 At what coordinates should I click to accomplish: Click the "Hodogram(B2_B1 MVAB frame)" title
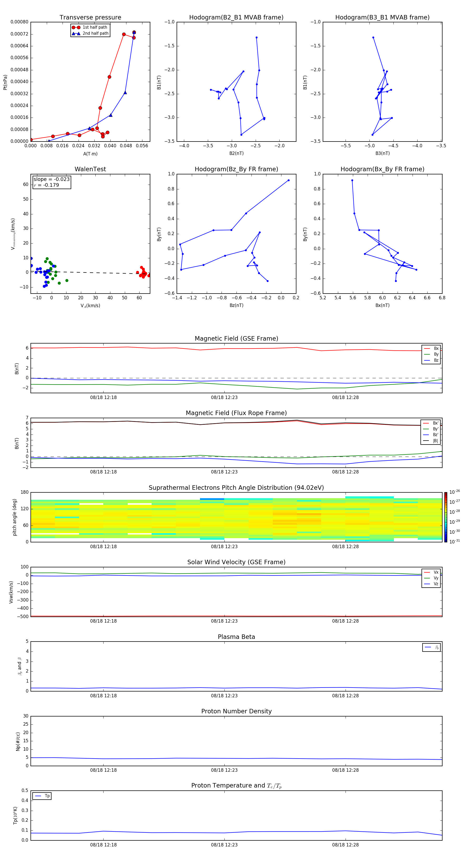coord(236,18)
